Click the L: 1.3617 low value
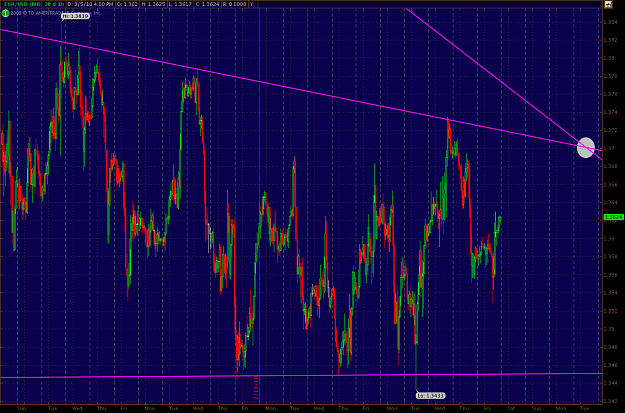Image resolution: width=625 pixels, height=413 pixels. coord(180,4)
